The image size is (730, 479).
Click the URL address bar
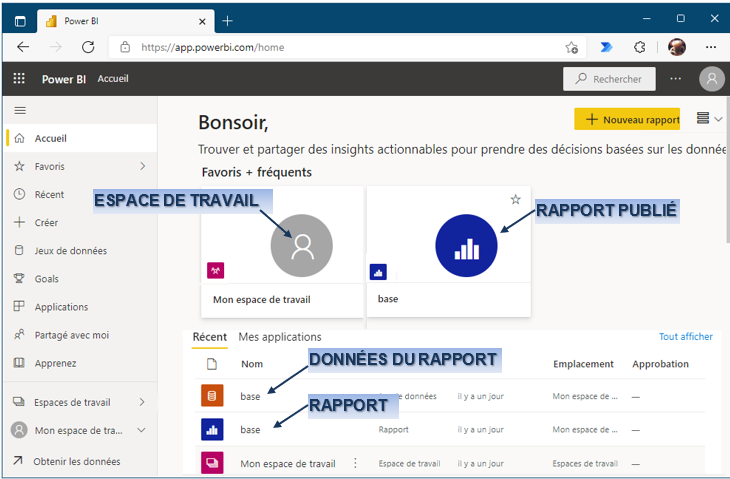[347, 47]
